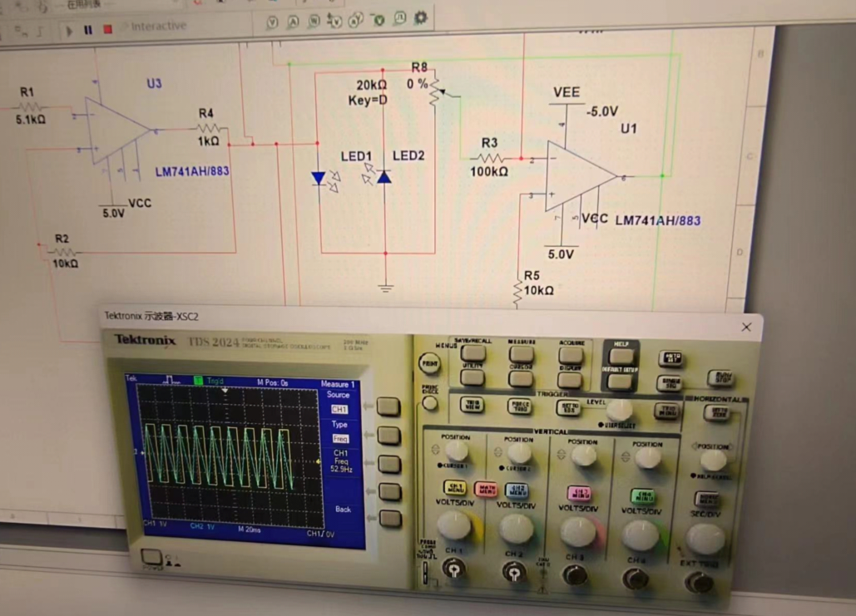Select the R8 potentiometer in schematic
This screenshot has width=856, height=616.
[x=436, y=91]
